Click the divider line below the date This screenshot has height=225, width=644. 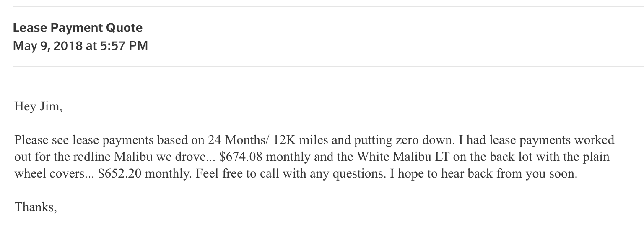(x=328, y=66)
